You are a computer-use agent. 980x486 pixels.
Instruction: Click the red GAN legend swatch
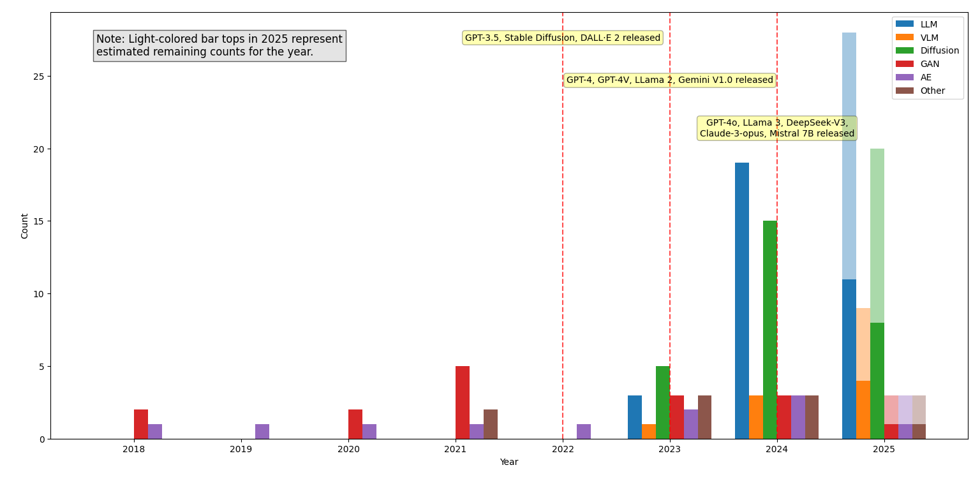click(905, 64)
